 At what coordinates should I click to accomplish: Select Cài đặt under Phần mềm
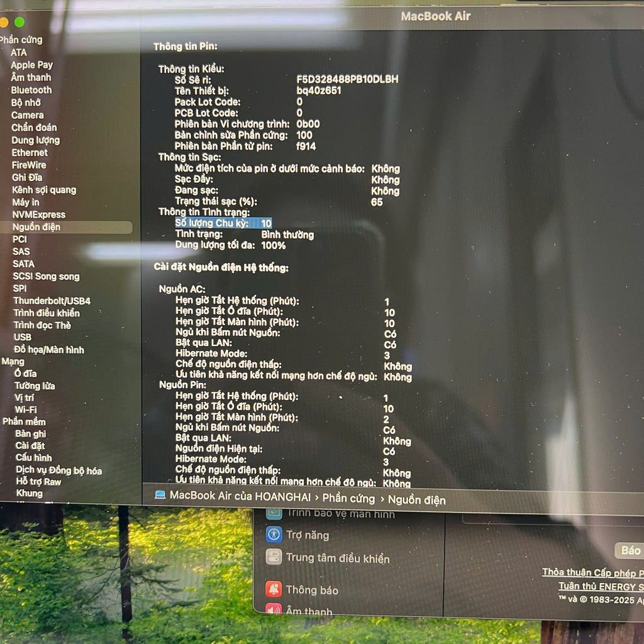pyautogui.click(x=30, y=446)
